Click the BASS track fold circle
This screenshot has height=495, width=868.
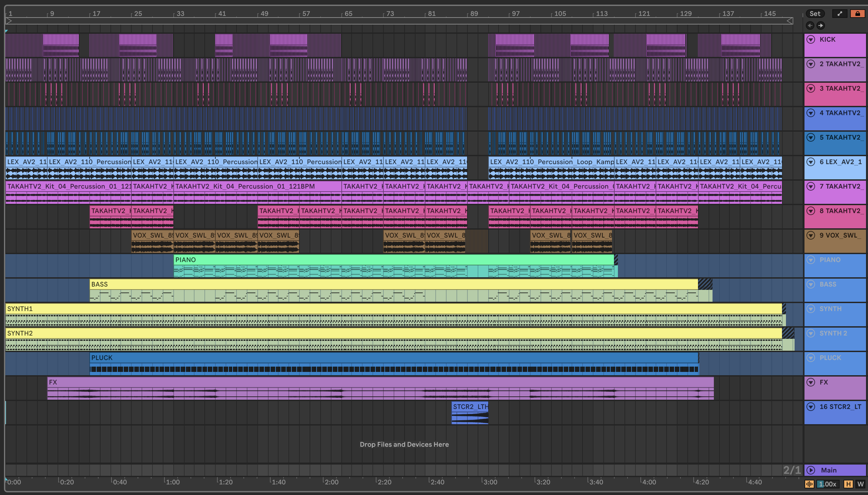coord(811,284)
